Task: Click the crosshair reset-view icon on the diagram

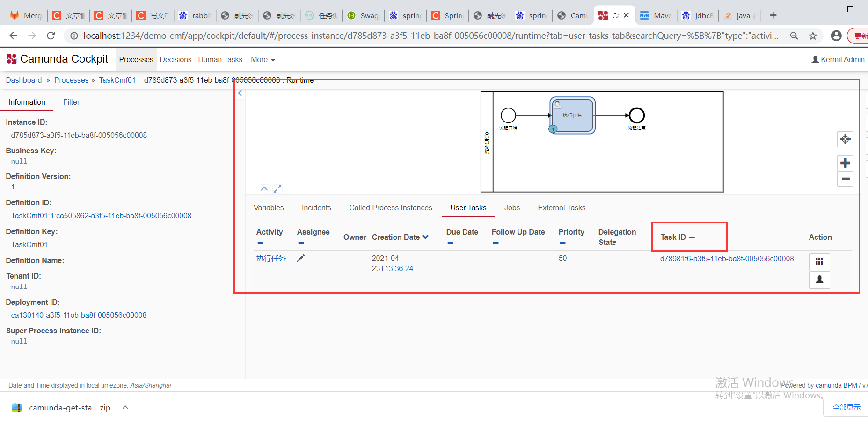Action: coord(845,139)
